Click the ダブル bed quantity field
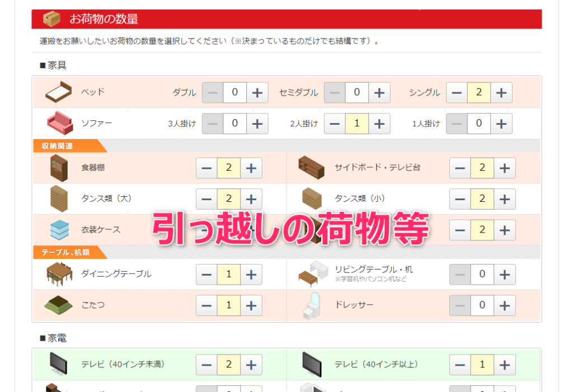The width and height of the screenshot is (573, 392). (x=234, y=92)
